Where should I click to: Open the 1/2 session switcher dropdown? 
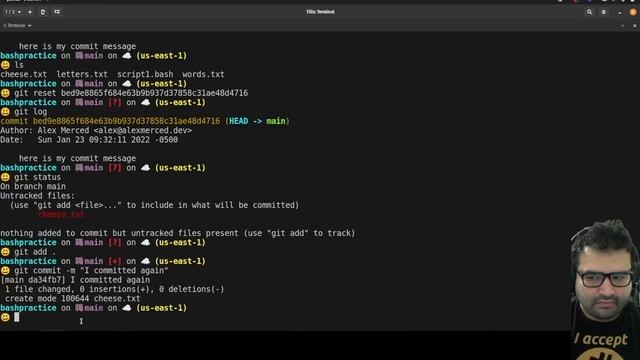[x=13, y=12]
